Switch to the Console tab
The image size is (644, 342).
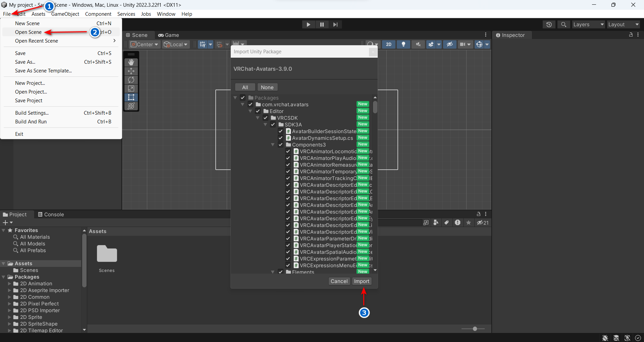coord(51,215)
